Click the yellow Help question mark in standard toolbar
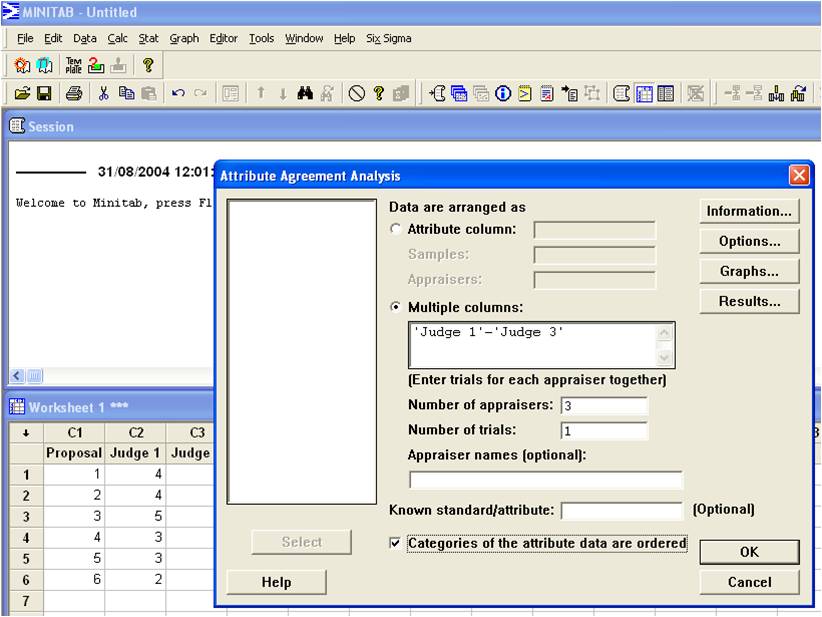The width and height of the screenshot is (822, 617). coord(379,94)
